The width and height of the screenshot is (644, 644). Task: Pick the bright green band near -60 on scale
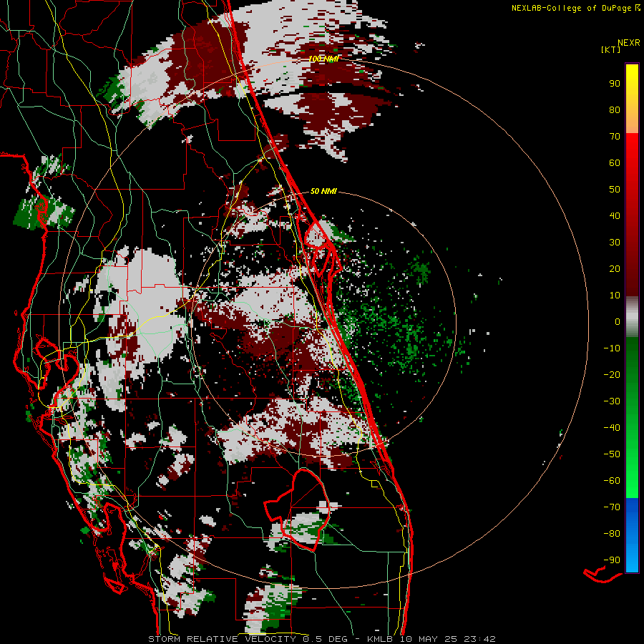pos(632,484)
